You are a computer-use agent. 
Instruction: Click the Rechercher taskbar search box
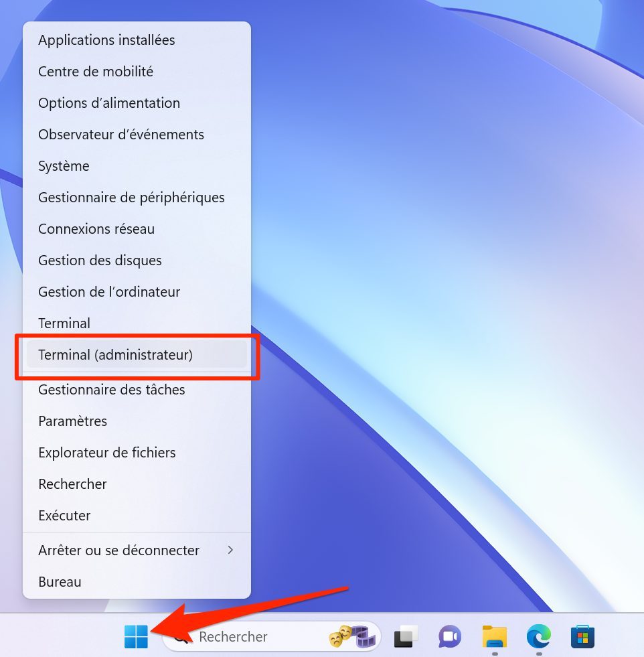[271, 636]
